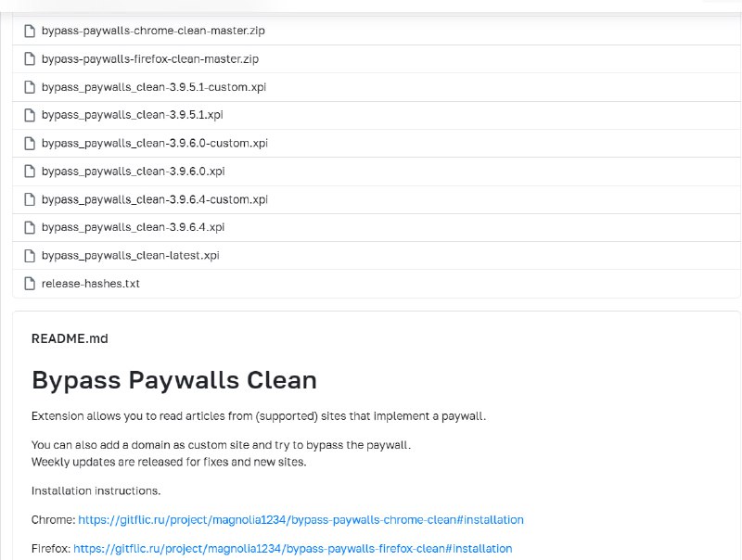Image resolution: width=742 pixels, height=560 pixels.
Task: Click the file icon beside bypass-paywalls-firefox-clean-master.zip
Action: 29,58
